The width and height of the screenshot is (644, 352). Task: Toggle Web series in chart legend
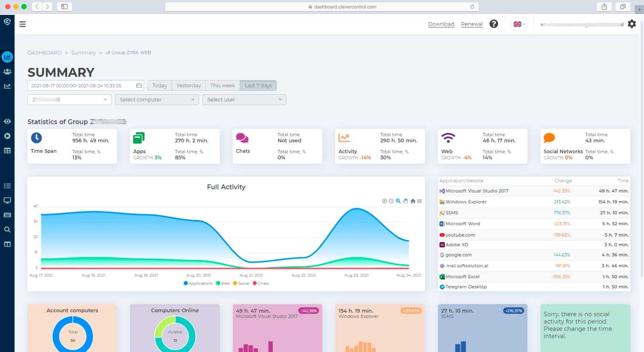coord(223,283)
